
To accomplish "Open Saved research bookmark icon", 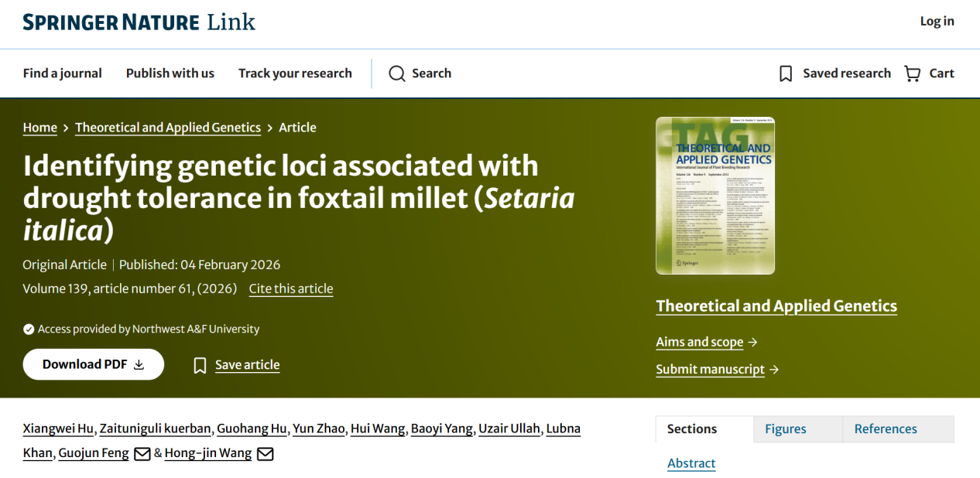I will [x=786, y=73].
